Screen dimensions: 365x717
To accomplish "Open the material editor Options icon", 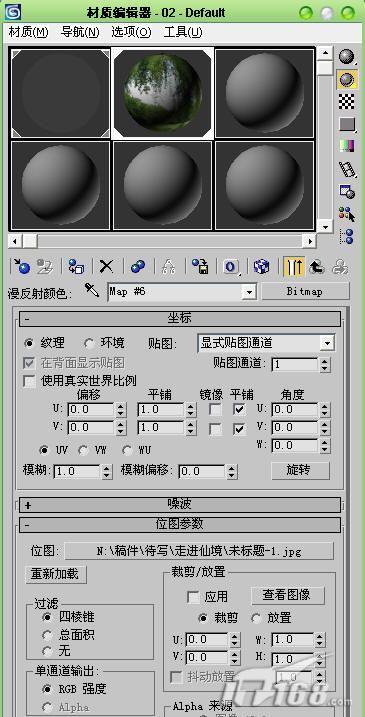I will point(347,191).
